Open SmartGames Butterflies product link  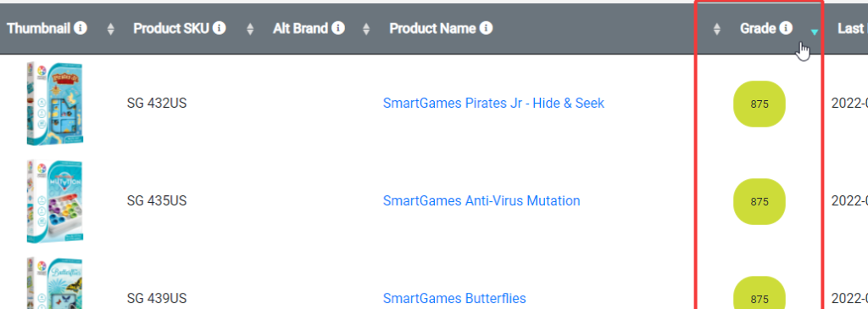tap(454, 299)
